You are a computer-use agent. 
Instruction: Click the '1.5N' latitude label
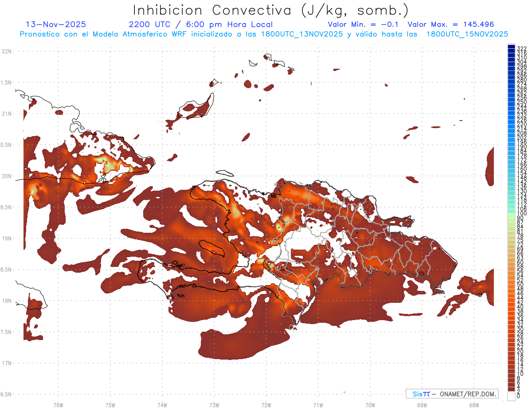pos(6,82)
